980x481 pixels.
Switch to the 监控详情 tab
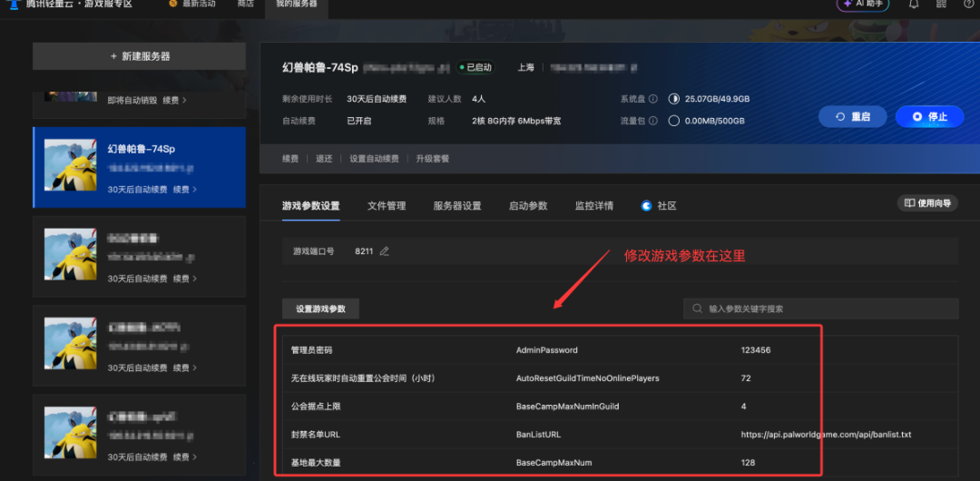[x=594, y=206]
